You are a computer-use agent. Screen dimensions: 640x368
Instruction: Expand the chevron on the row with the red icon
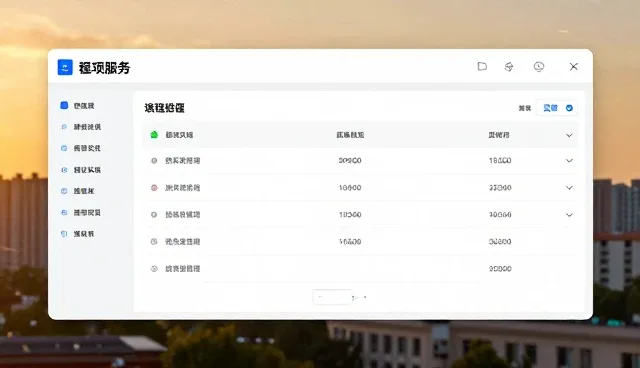point(569,188)
